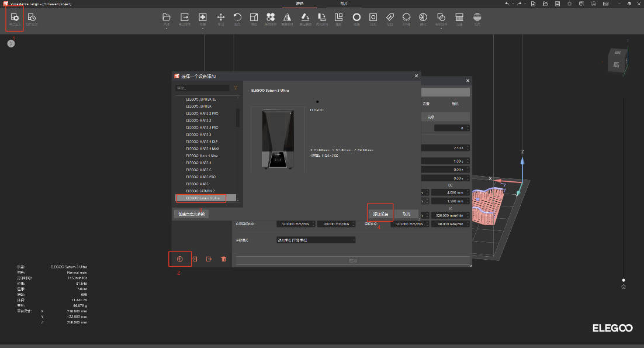The width and height of the screenshot is (644, 348).
Task: Switch to the first top-center tab
Action: pos(300,4)
